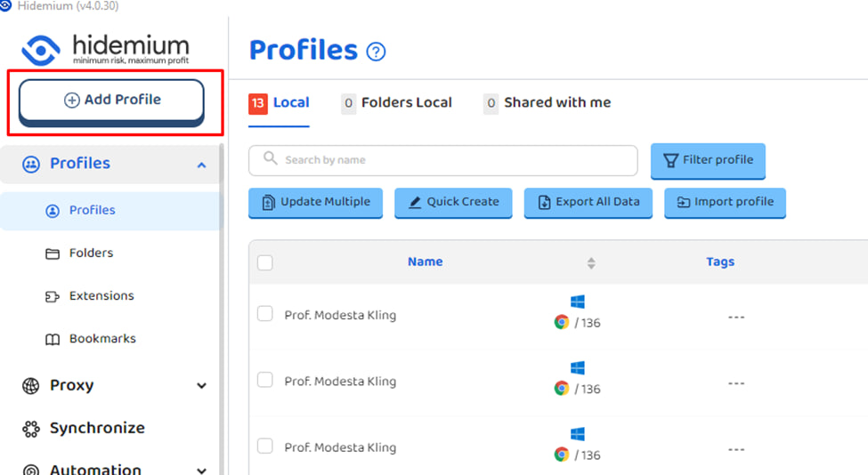Expand the Automation section chevron

pos(201,470)
